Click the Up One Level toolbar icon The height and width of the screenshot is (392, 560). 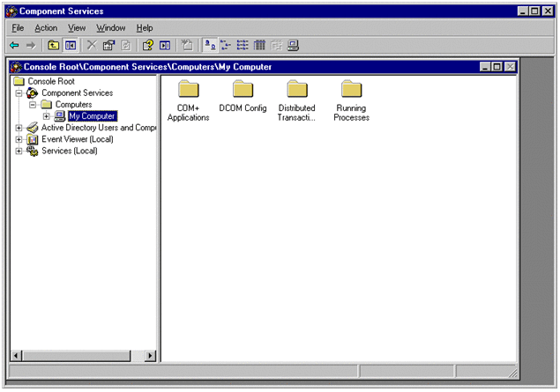click(x=54, y=45)
